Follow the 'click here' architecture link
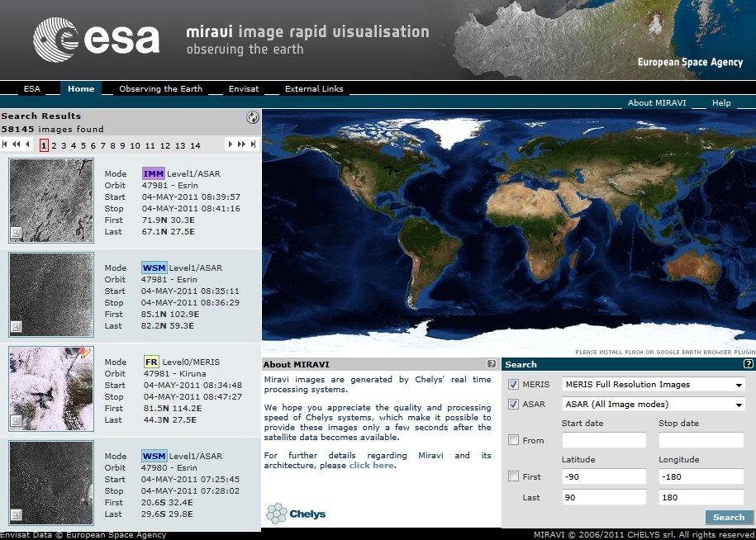The height and width of the screenshot is (540, 756). tap(371, 466)
